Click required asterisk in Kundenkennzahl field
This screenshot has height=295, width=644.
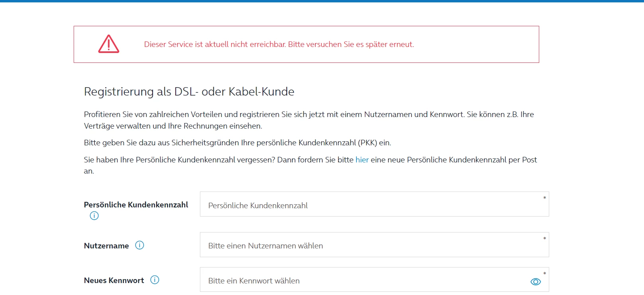[x=544, y=198]
